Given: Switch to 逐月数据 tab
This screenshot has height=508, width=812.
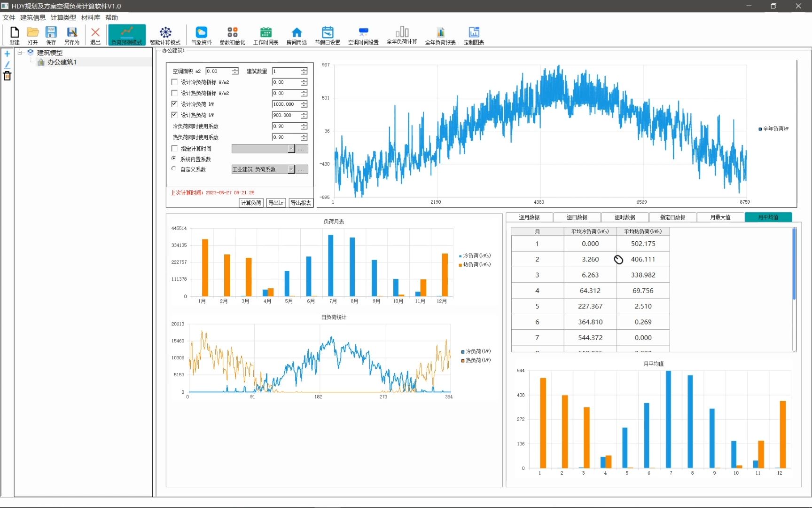Looking at the screenshot, I should (529, 217).
